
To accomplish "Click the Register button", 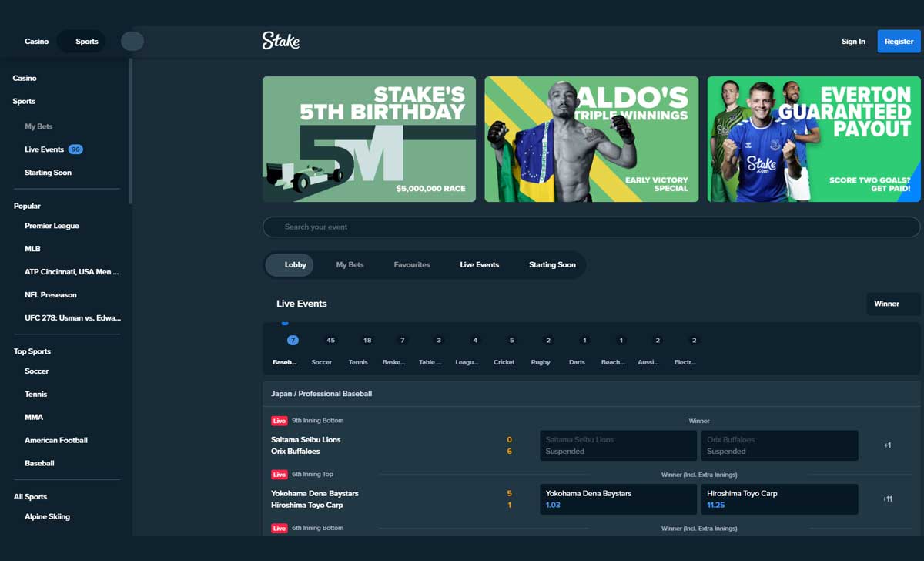I will point(899,42).
